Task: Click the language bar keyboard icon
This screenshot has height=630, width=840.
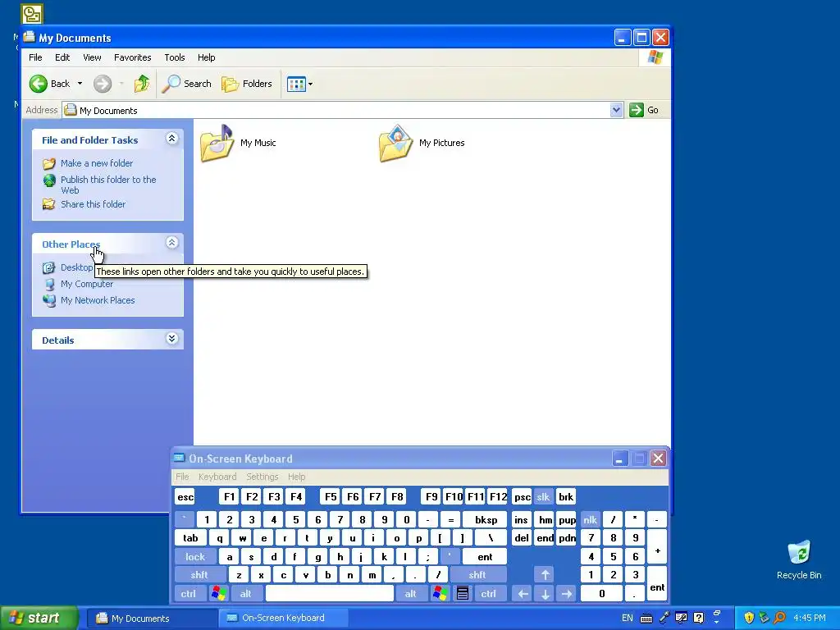Action: tap(646, 619)
